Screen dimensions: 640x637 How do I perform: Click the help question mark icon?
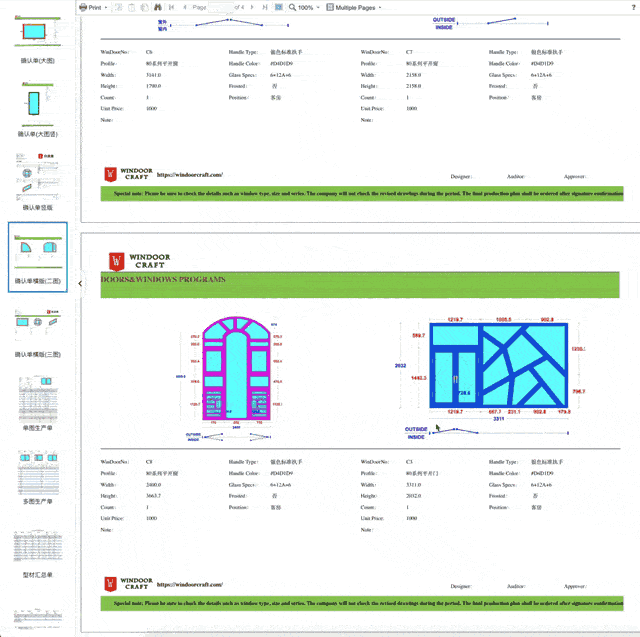pyautogui.click(x=633, y=7)
